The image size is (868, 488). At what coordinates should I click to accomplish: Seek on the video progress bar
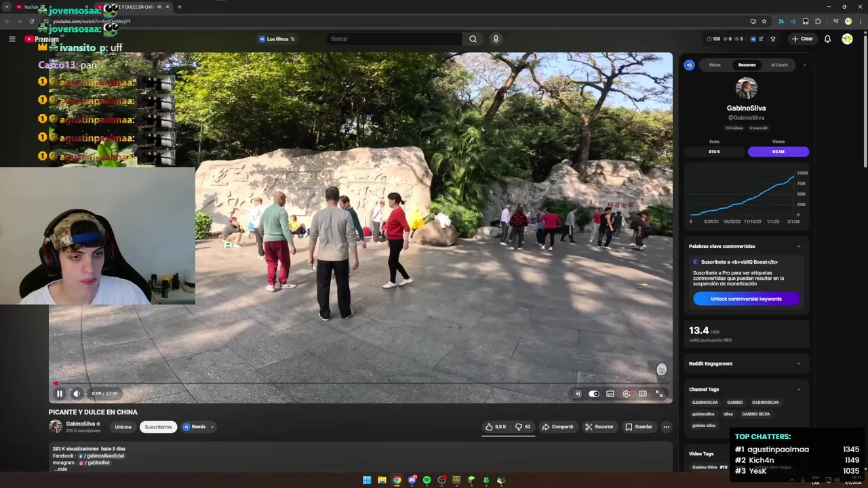point(360,384)
